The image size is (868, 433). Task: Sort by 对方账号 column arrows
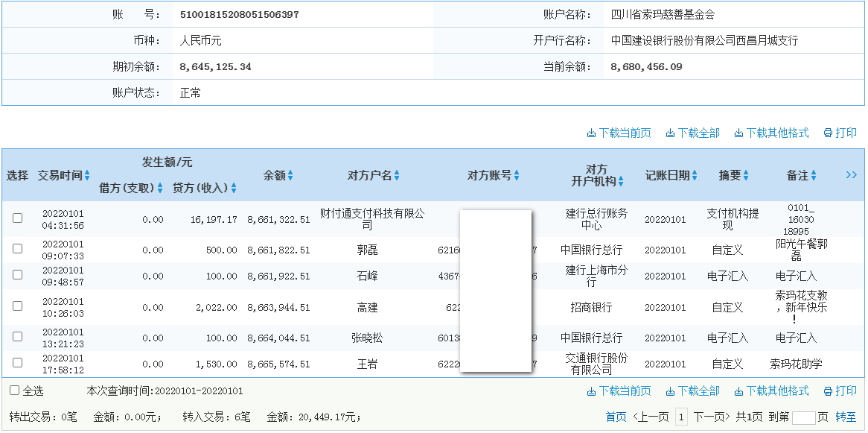517,176
